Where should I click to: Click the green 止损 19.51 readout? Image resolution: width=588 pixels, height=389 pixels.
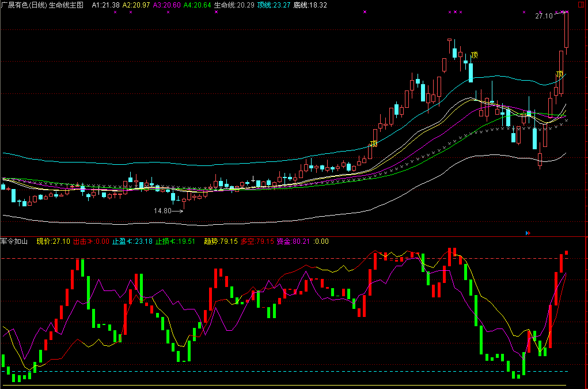175,241
